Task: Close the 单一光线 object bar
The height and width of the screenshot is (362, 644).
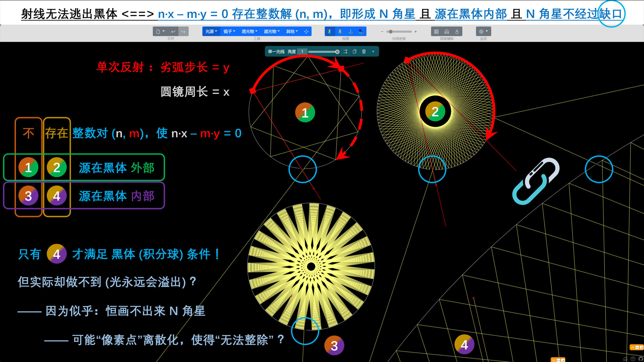Action: tap(373, 52)
